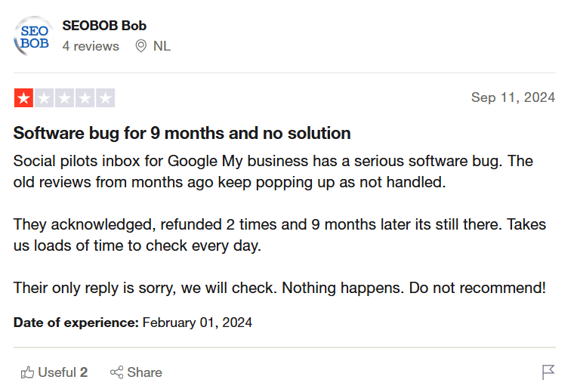Click the "4 reviews" count text
This screenshot has height=392, width=577.
pos(91,46)
